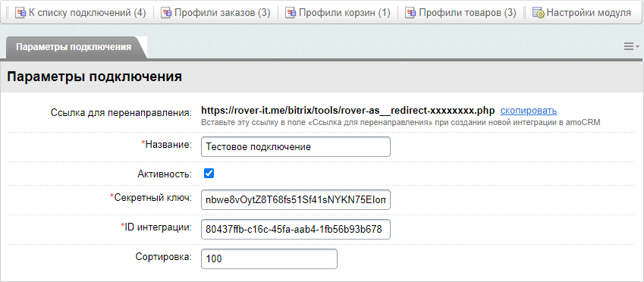The width and height of the screenshot is (644, 282).
Task: Select the 'Параметры подключения' tab
Action: point(74,47)
